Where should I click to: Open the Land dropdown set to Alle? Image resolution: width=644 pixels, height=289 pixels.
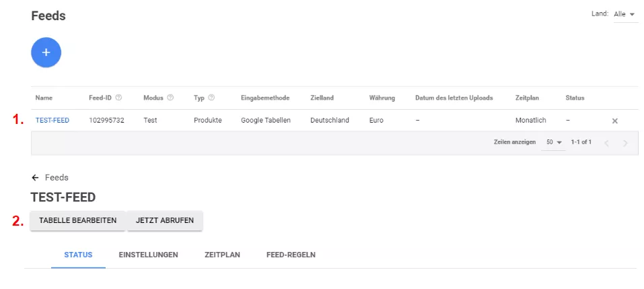[626, 14]
